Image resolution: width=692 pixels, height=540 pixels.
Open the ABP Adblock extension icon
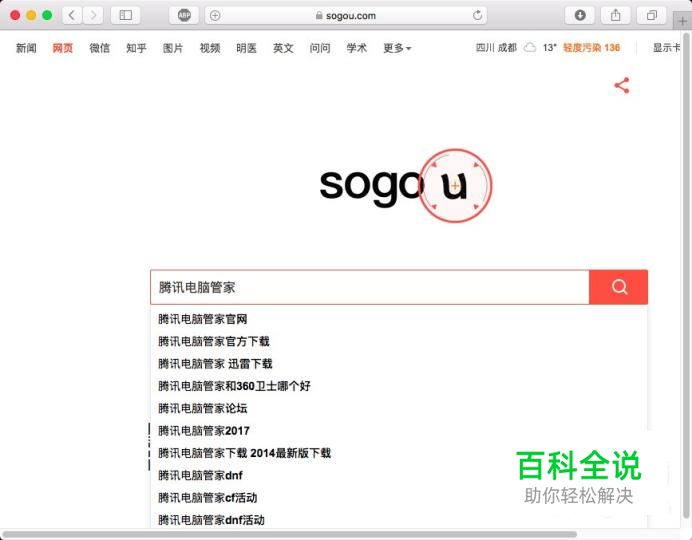tap(184, 15)
